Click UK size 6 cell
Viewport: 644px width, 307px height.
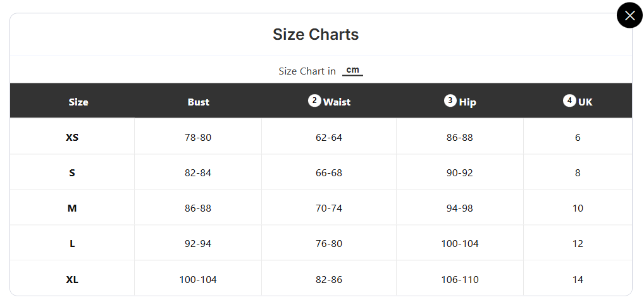578,137
